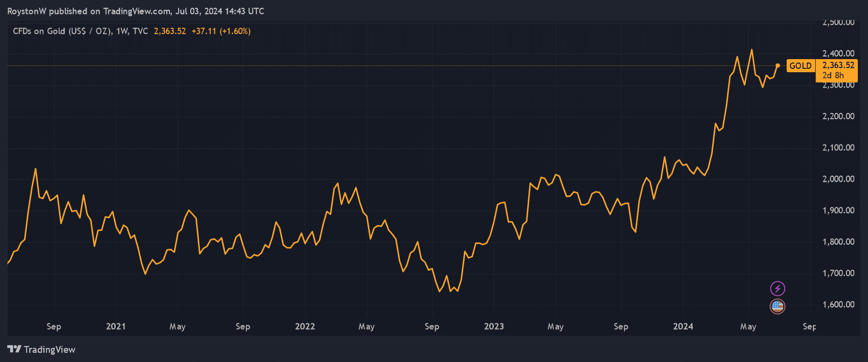Click the TradingView logo icon
This screenshot has height=362, width=868.
[14, 349]
